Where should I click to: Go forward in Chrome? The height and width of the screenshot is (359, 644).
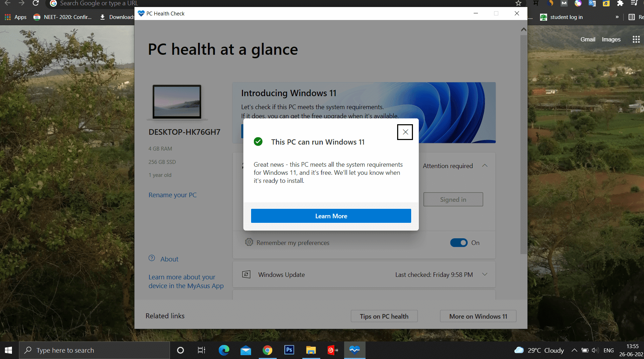click(x=21, y=3)
